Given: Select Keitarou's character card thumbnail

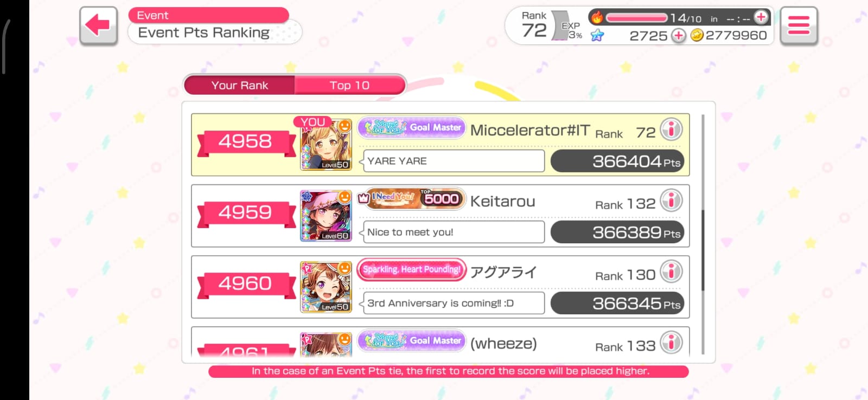Looking at the screenshot, I should click(x=326, y=216).
